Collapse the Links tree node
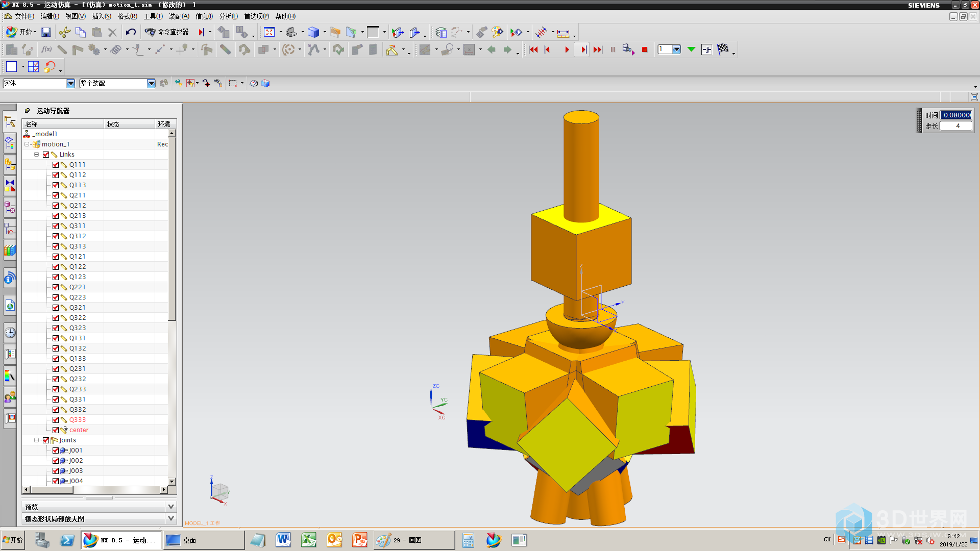The image size is (980, 551). (x=37, y=155)
